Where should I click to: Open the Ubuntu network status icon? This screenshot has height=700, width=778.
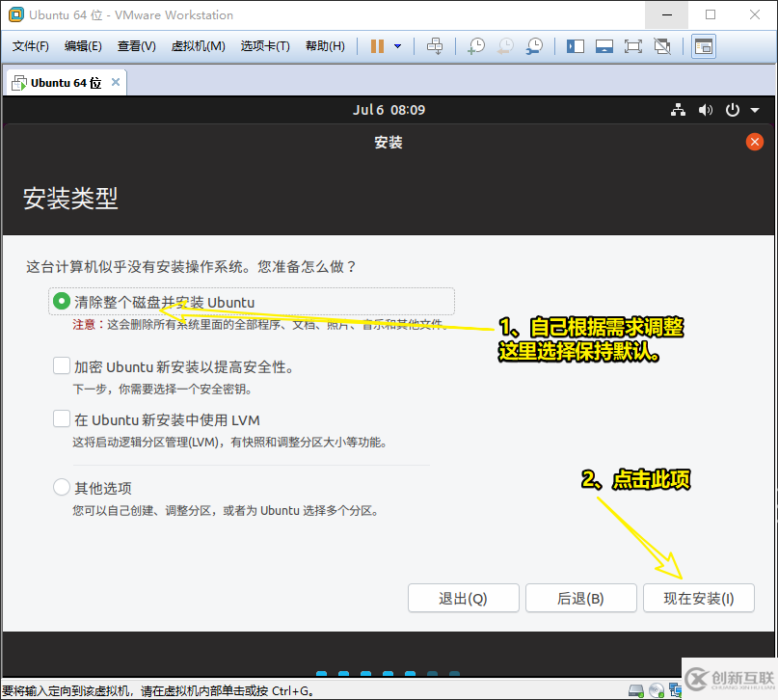coord(678,110)
